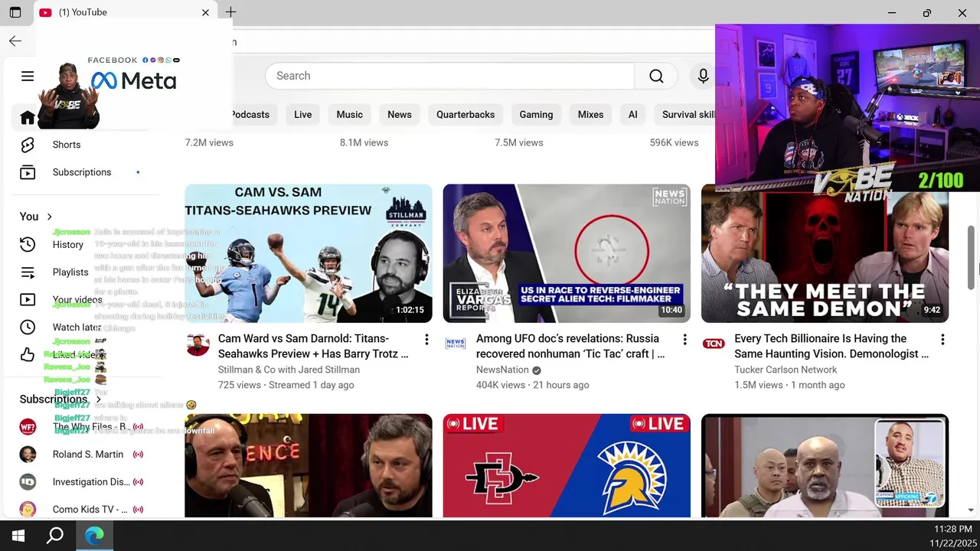980x551 pixels.
Task: Open the Joe Rogan podcast thumbnail
Action: (309, 465)
